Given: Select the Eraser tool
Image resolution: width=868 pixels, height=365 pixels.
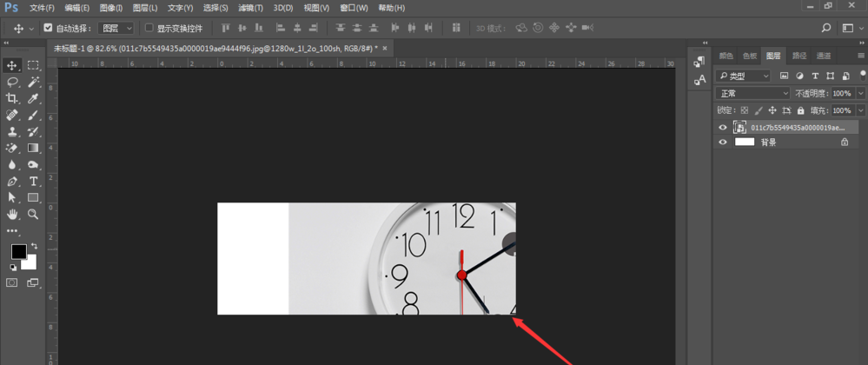Looking at the screenshot, I should [11, 148].
